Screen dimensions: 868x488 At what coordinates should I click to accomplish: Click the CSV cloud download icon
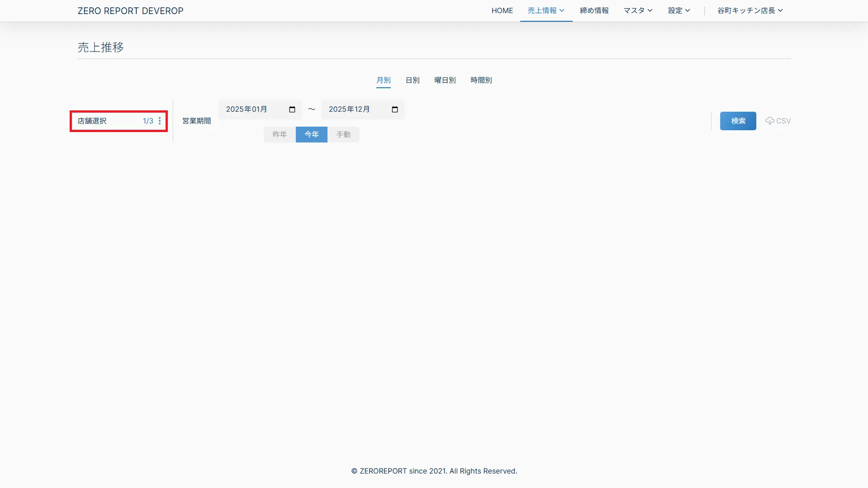(769, 121)
